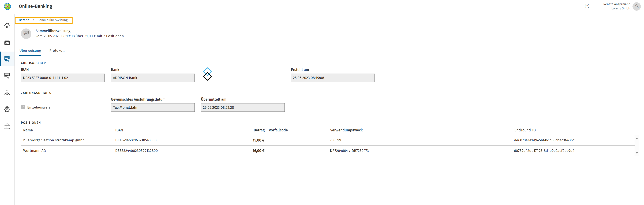Select the Überweisung tab

[30, 51]
